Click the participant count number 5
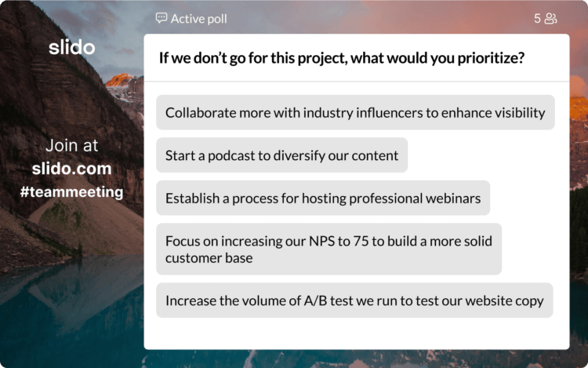This screenshot has height=368, width=588. pyautogui.click(x=538, y=18)
